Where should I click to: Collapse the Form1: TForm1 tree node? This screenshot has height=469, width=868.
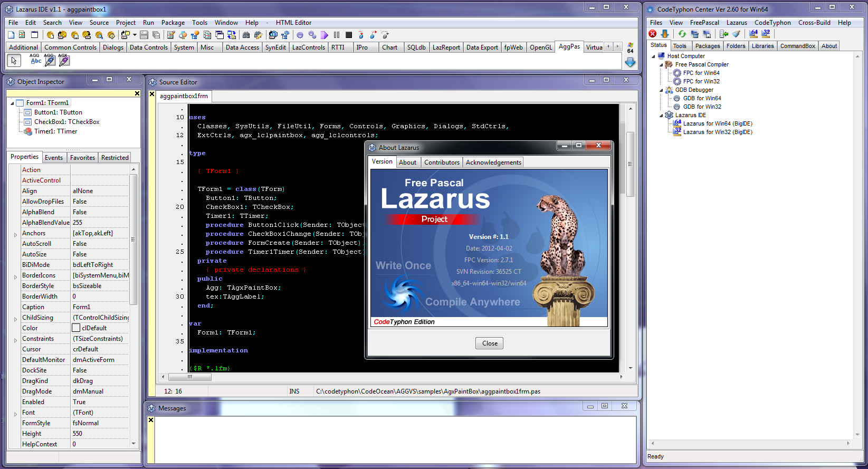point(12,103)
